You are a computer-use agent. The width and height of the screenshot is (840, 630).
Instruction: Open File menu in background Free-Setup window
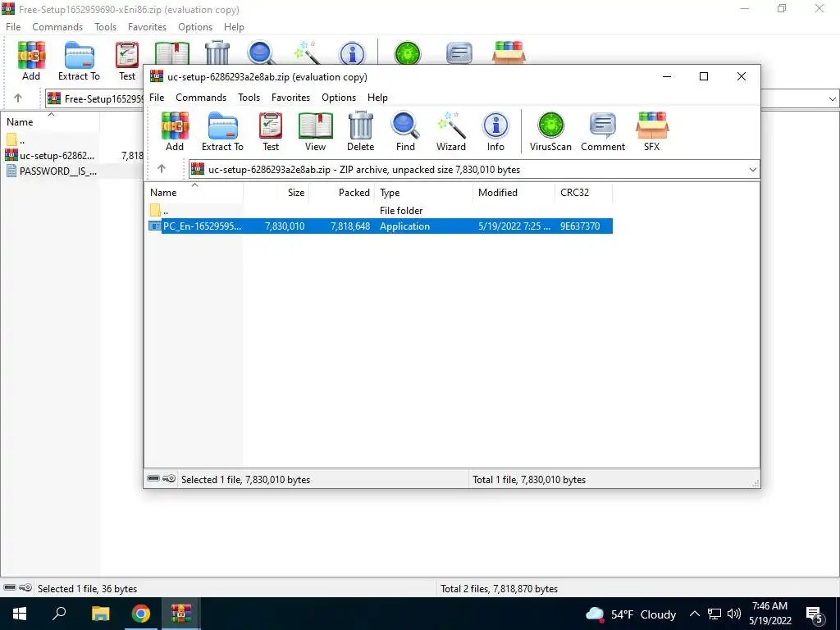[x=13, y=27]
